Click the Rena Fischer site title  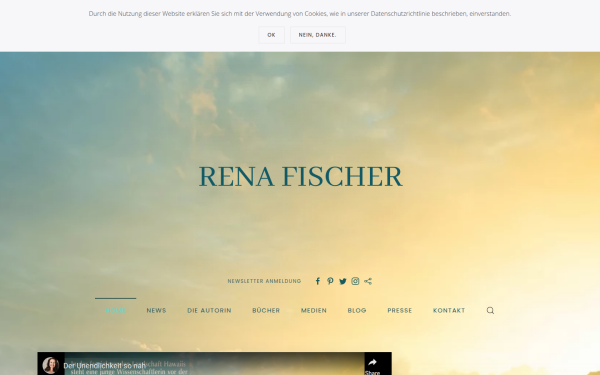point(300,176)
